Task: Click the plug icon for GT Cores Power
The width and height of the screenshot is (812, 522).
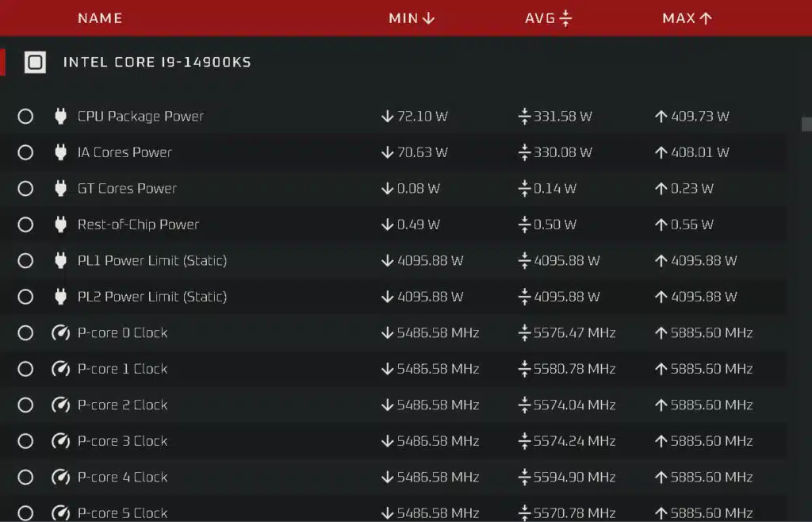Action: pyautogui.click(x=60, y=189)
